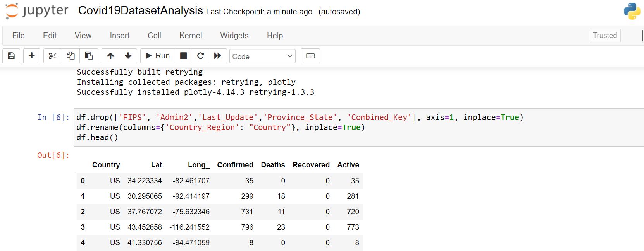Move selected cell up arrow
Image resolution: width=644 pixels, height=251 pixels.
[x=110, y=56]
